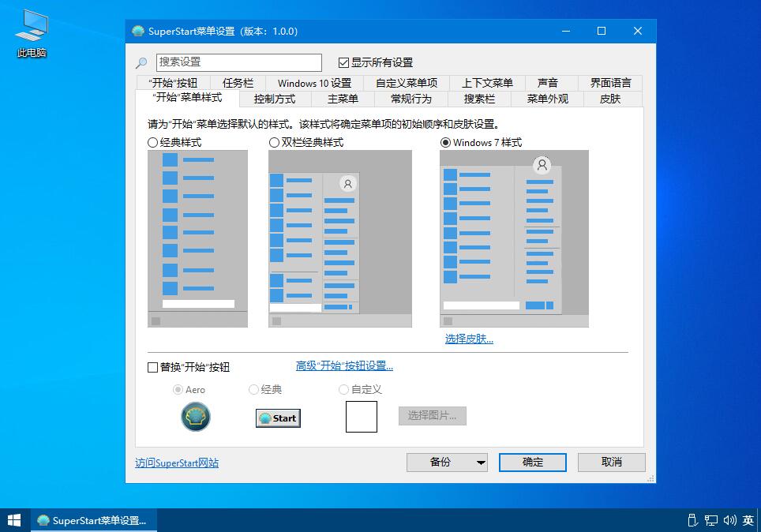Uncheck the 显示所有设置 checkbox
Viewport: 761px width, 532px height.
click(343, 62)
